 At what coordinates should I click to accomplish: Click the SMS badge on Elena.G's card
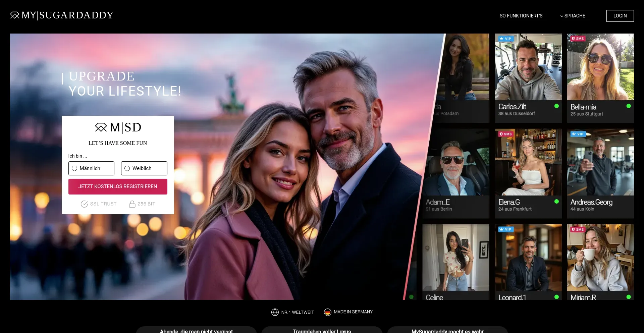505,134
